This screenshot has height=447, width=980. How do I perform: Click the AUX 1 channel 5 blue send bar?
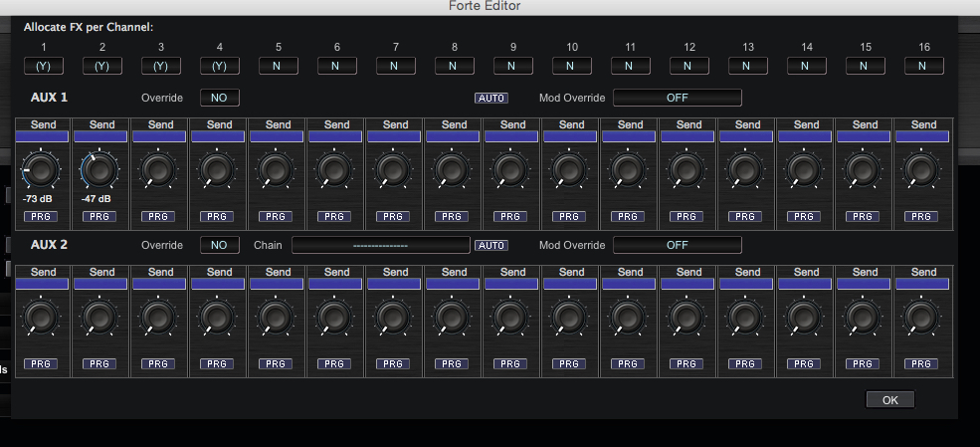coord(277,136)
